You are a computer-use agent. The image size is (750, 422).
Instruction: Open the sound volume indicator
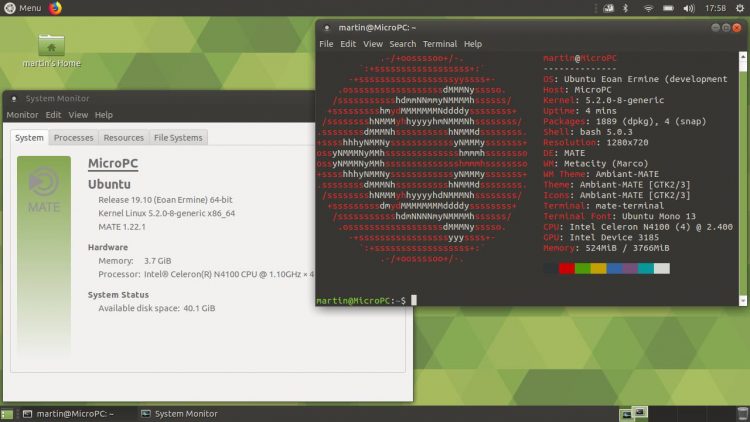click(x=689, y=8)
